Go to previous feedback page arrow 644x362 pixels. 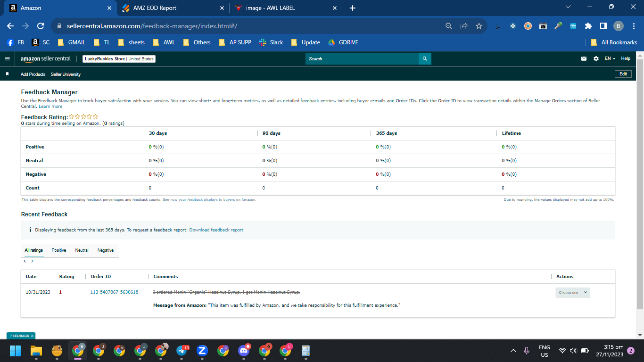click(25, 261)
